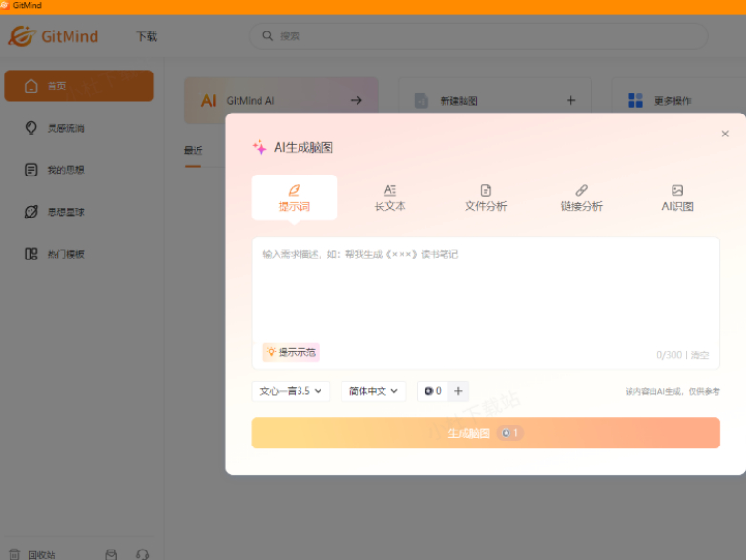The height and width of the screenshot is (560, 746).
Task: Click the headset support icon
Action: click(x=143, y=555)
